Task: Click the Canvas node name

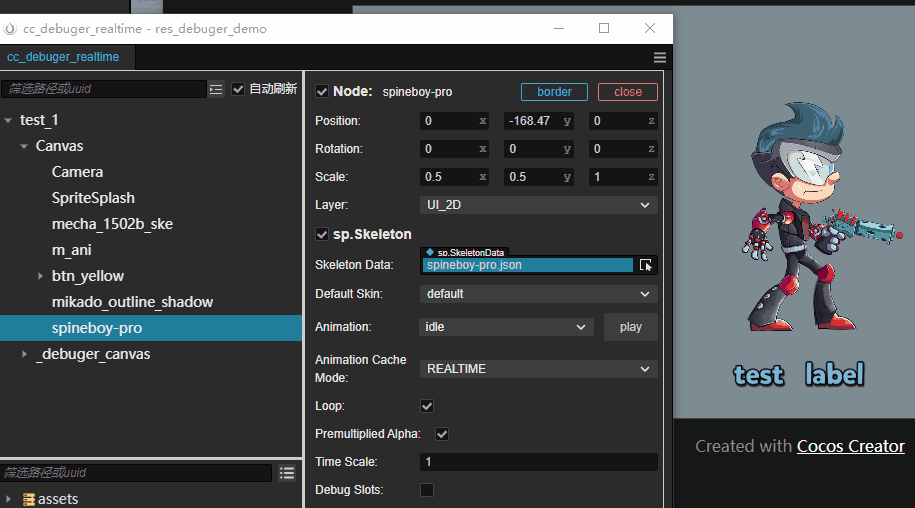Action: pyautogui.click(x=60, y=146)
